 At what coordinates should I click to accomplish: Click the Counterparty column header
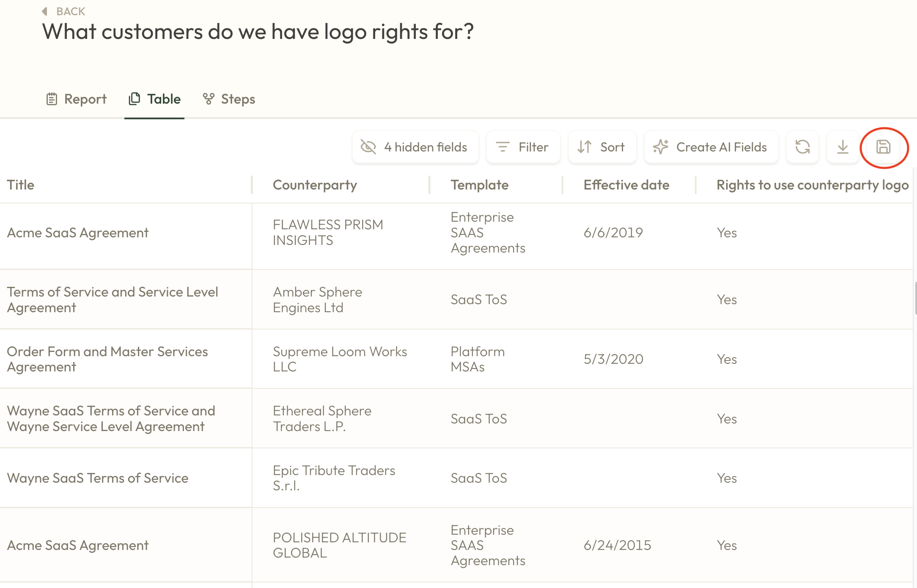click(315, 185)
